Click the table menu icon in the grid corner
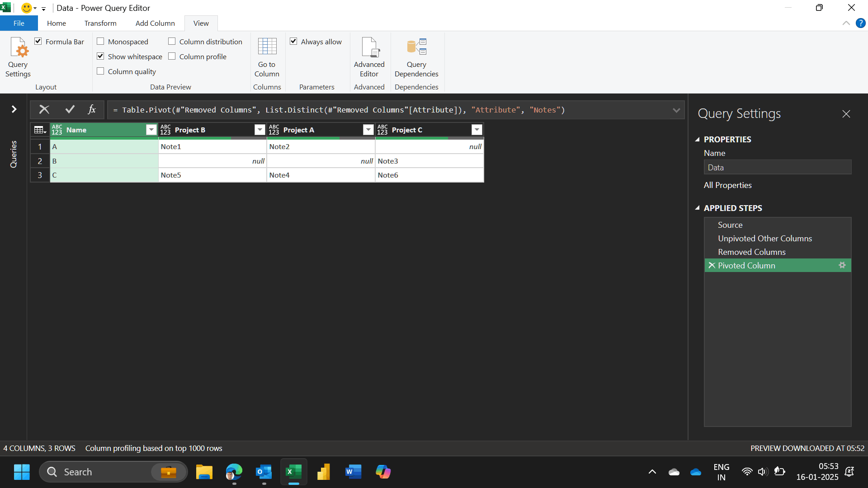The width and height of the screenshot is (868, 488). [40, 130]
